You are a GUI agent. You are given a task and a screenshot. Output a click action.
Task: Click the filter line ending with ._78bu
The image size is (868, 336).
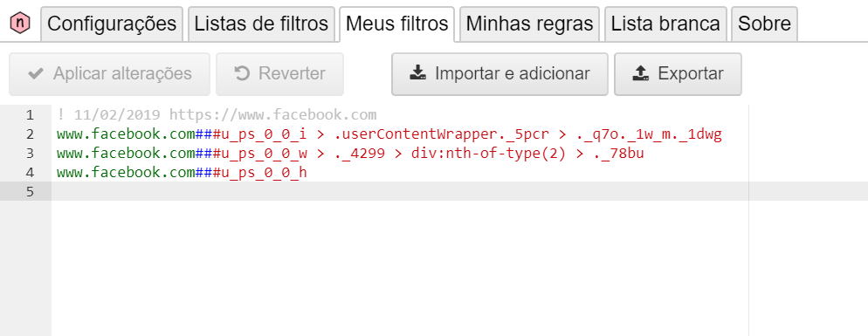350,154
